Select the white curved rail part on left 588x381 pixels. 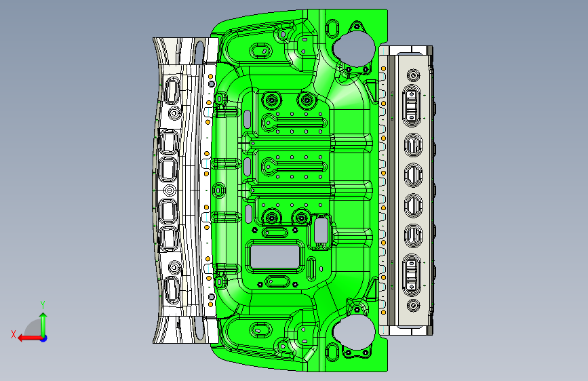click(185, 190)
